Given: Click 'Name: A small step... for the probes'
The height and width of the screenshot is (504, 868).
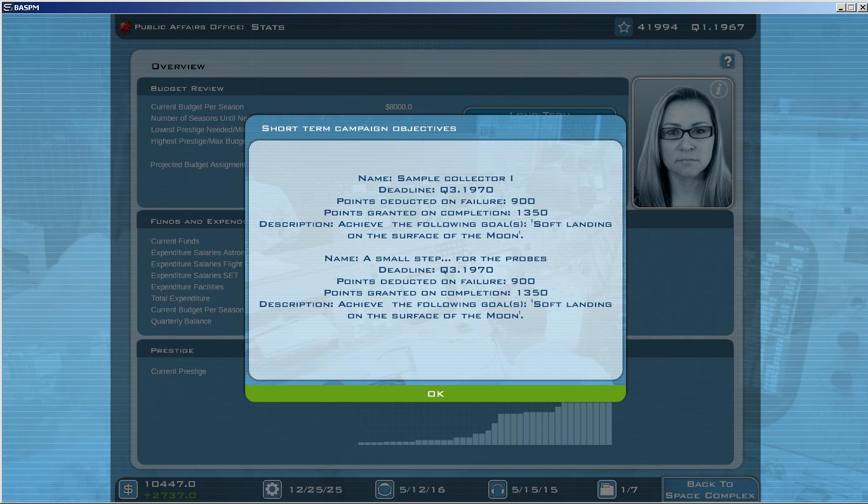Looking at the screenshot, I should [x=436, y=259].
